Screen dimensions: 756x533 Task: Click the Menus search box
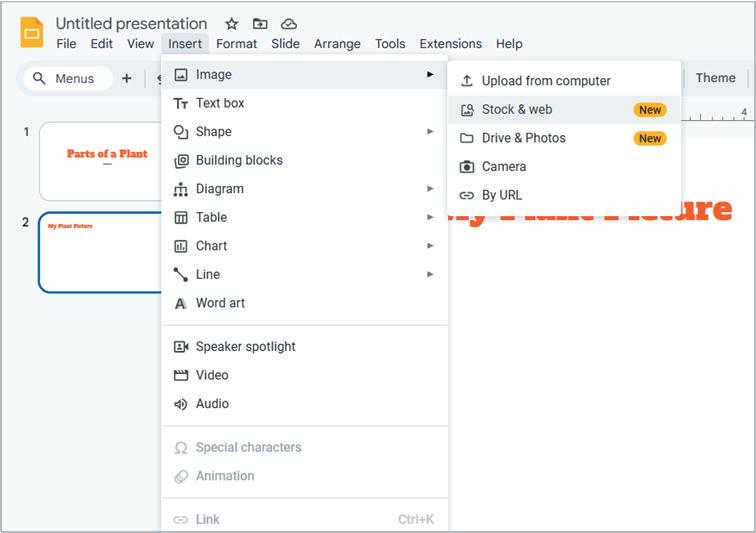pos(66,78)
